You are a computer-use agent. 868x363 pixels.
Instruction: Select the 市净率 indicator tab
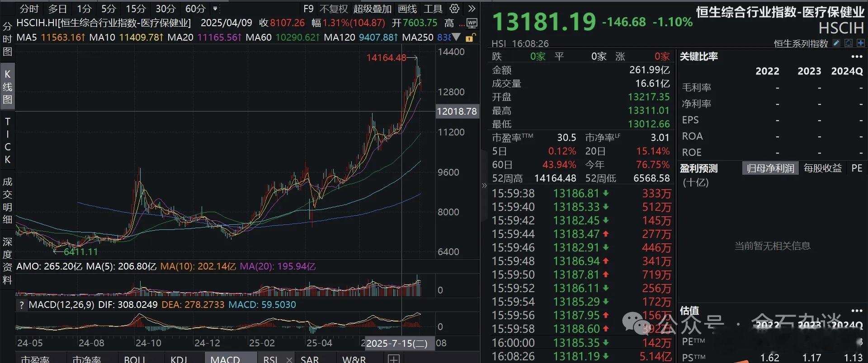pos(87,359)
